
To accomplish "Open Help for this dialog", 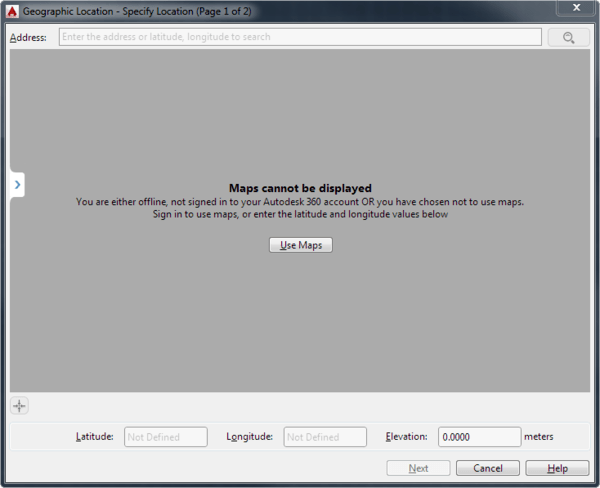I will coord(557,468).
